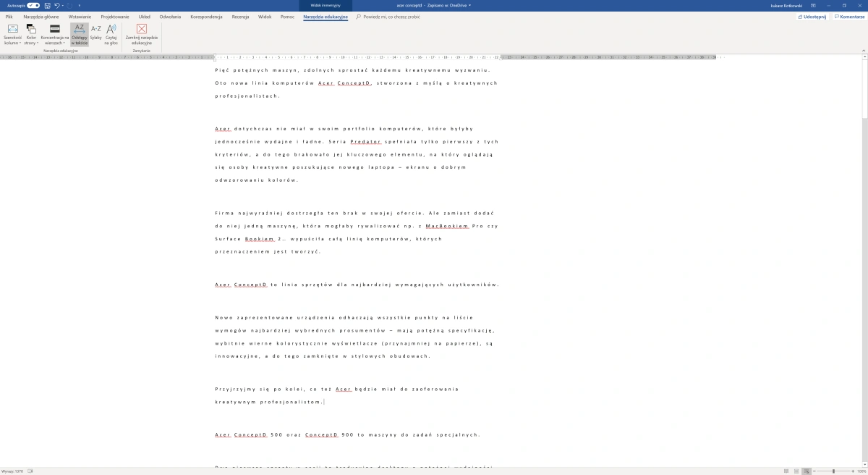This screenshot has height=475, width=868.
Task: Collapse the ribbon with the chevron
Action: point(863,51)
